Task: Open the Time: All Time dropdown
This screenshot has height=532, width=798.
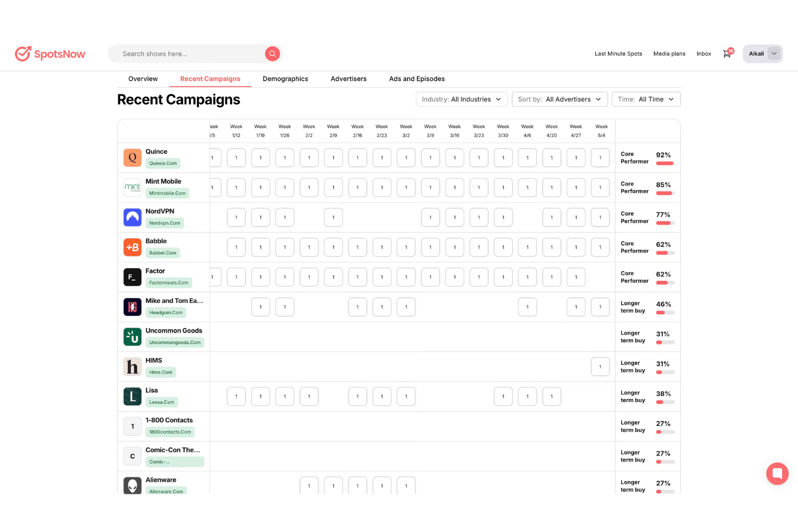Action: pos(646,99)
